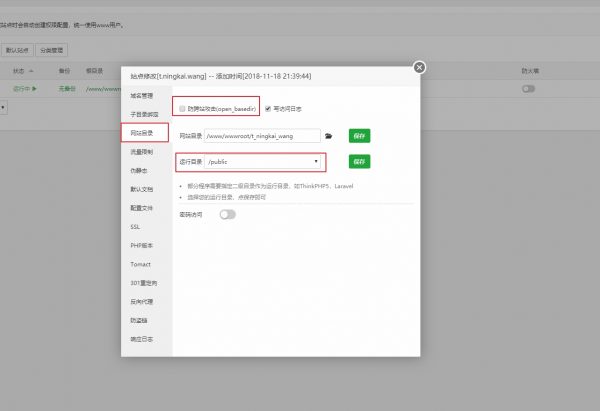The image size is (600, 411).
Task: Save the site directory path
Action: 359,136
